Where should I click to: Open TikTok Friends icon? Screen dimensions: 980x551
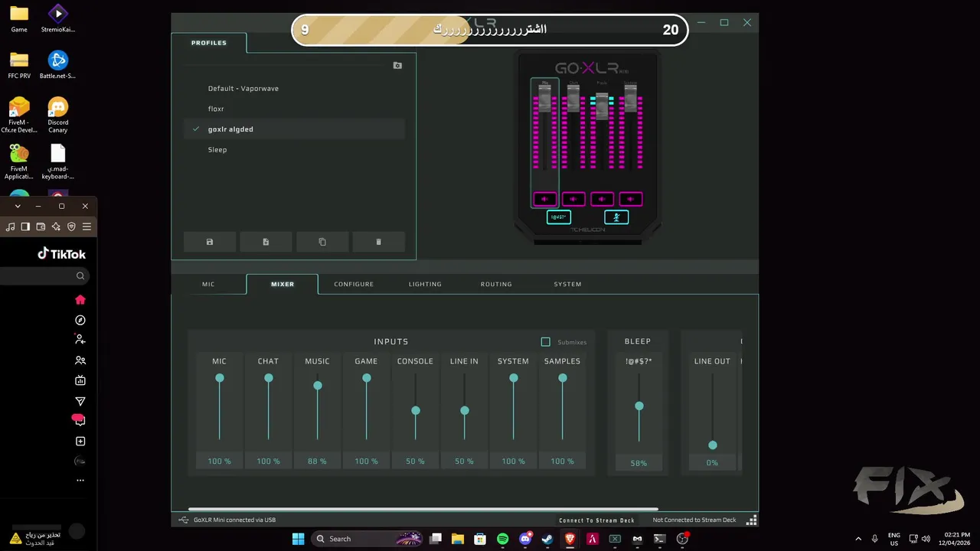pos(80,360)
